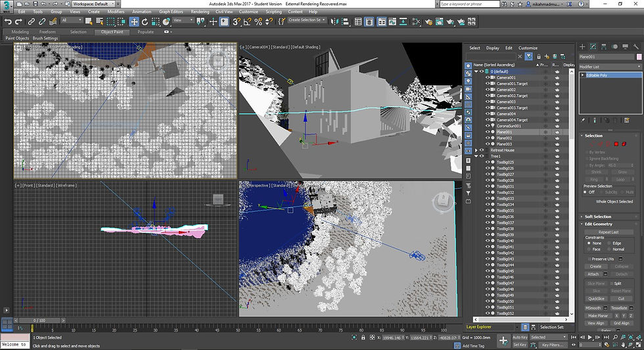Open Render Setup dialog icon
The height and width of the screenshot is (350, 644).
pyautogui.click(x=439, y=22)
